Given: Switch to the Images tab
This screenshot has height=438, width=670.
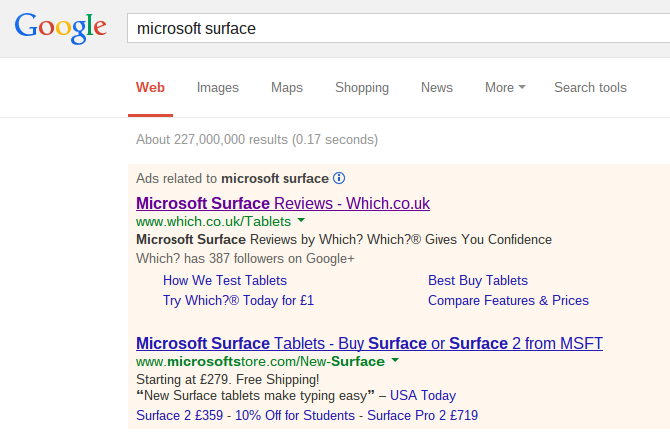Looking at the screenshot, I should point(217,88).
